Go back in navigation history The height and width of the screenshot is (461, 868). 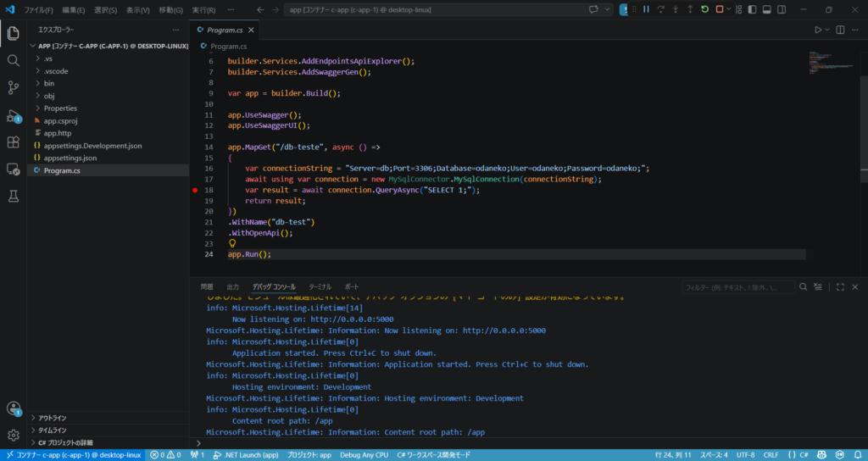tap(261, 10)
